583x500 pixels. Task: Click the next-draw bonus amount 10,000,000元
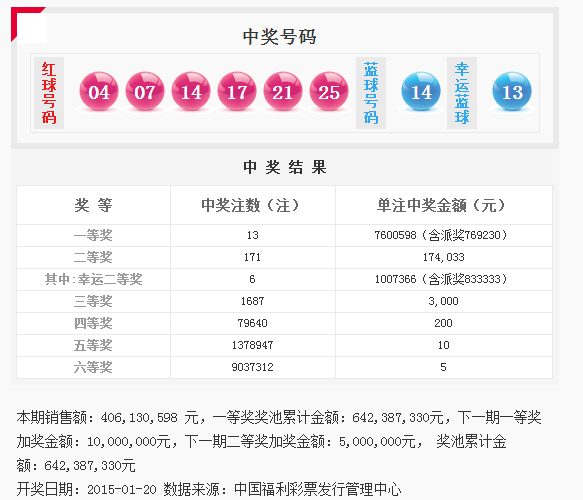click(x=129, y=442)
